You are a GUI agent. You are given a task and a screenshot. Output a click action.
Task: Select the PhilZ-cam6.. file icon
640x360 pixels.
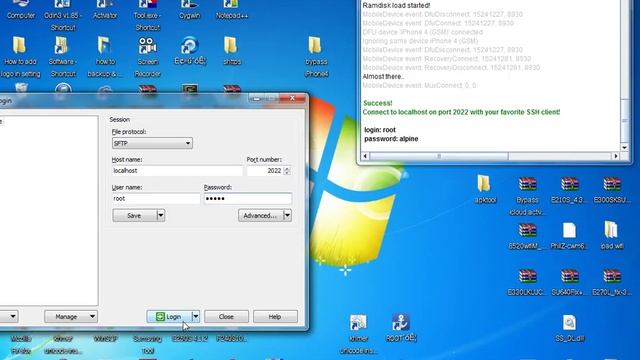point(569,236)
